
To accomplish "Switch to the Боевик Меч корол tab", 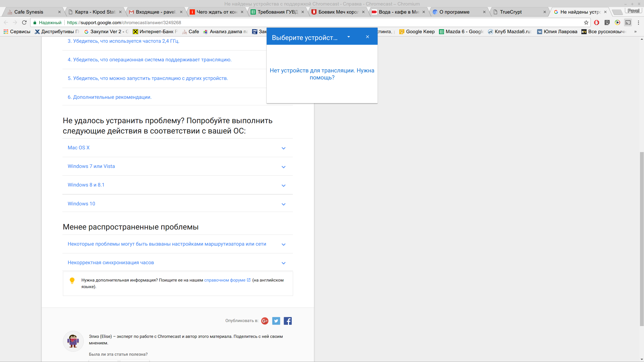I will pyautogui.click(x=338, y=12).
